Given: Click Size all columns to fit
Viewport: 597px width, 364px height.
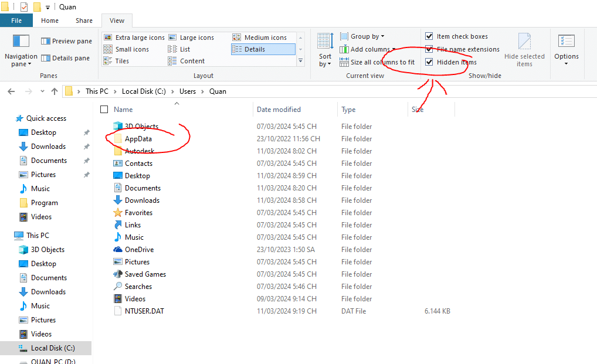Looking at the screenshot, I should [x=377, y=62].
